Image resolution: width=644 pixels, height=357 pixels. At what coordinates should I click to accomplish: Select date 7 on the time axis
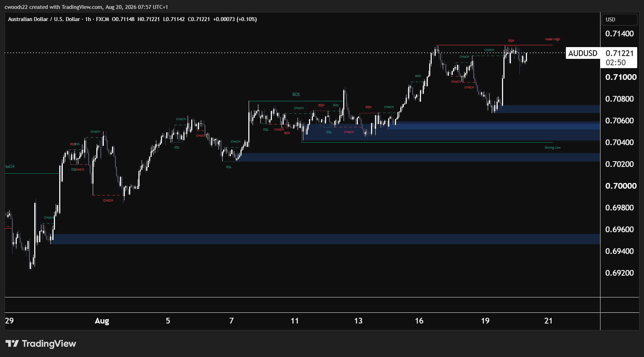pyautogui.click(x=231, y=321)
